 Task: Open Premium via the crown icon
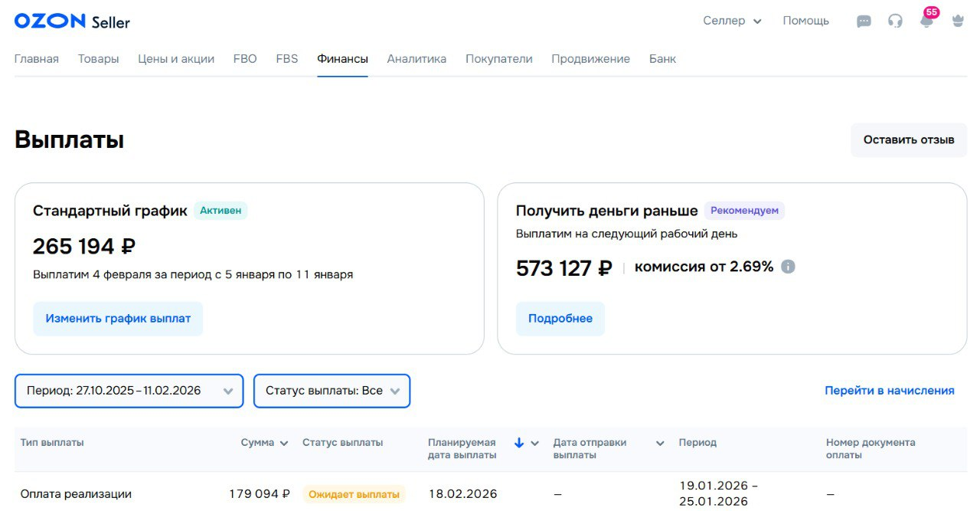point(957,21)
